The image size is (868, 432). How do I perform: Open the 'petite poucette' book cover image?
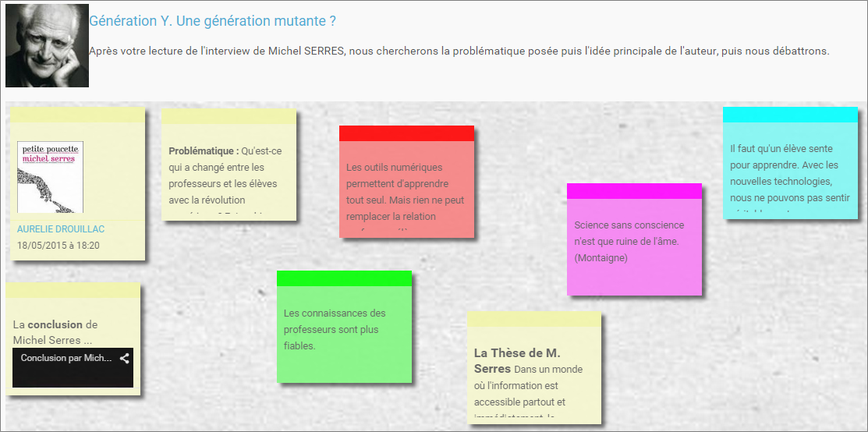coord(50,177)
